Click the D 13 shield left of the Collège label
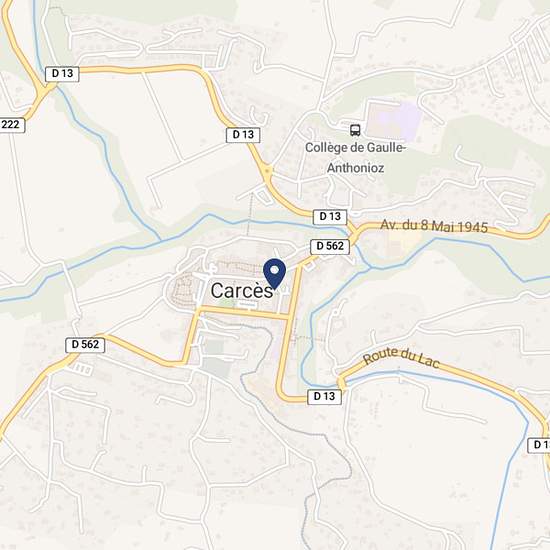Screen dimensions: 550x550 coord(243,135)
